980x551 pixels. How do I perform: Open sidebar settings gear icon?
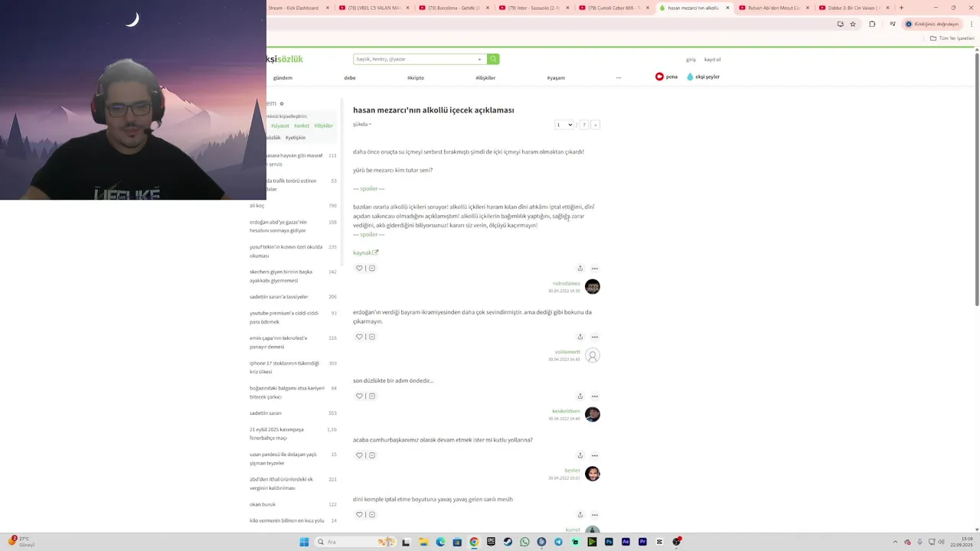(282, 103)
